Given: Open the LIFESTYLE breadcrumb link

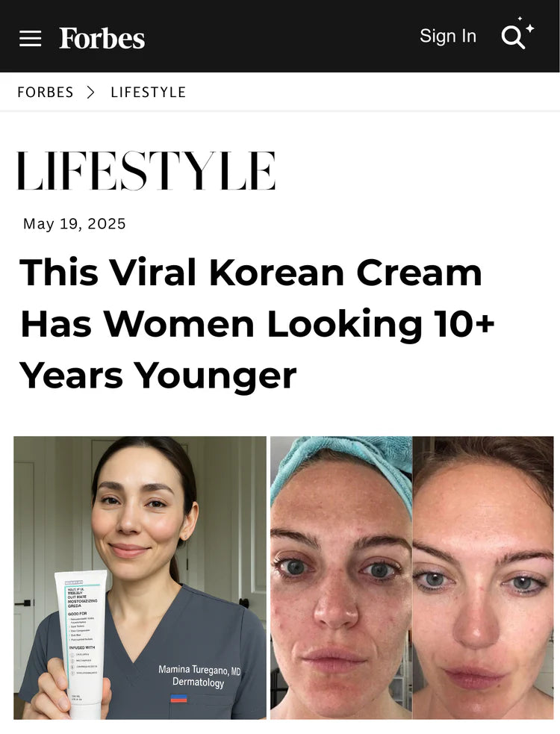Looking at the screenshot, I should (149, 93).
